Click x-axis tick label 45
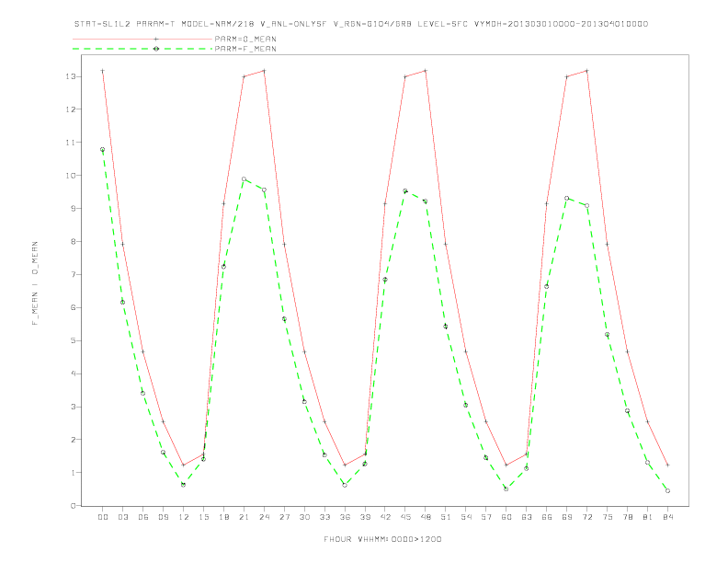Screen dimensions: 728x563 tap(405, 517)
